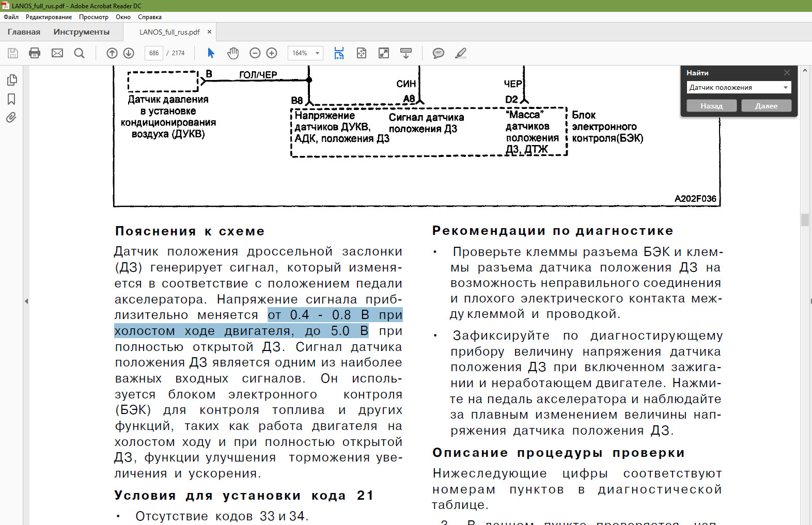Click the bullet text 'Отсутствие кодов 33 и 34.'
The width and height of the screenshot is (812, 525).
pos(222,516)
